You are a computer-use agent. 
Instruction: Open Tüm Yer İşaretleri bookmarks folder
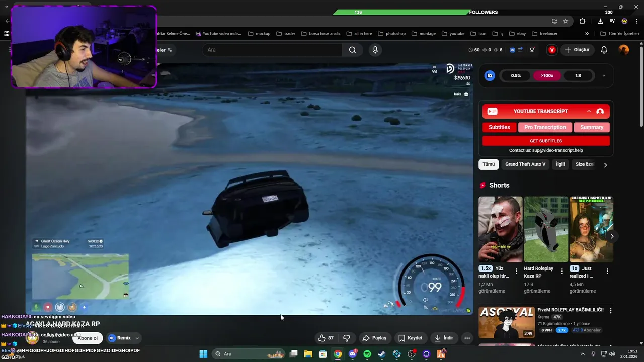pos(620,34)
